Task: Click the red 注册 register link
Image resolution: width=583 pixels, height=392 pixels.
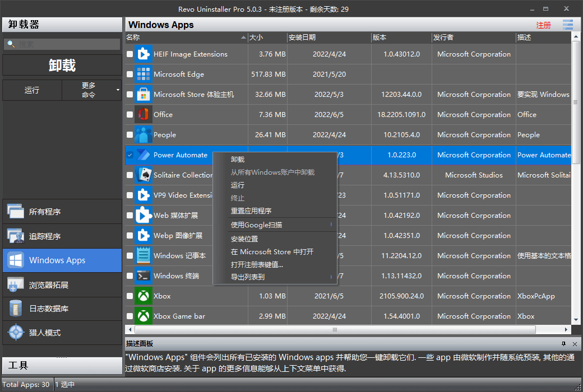Action: tap(543, 25)
